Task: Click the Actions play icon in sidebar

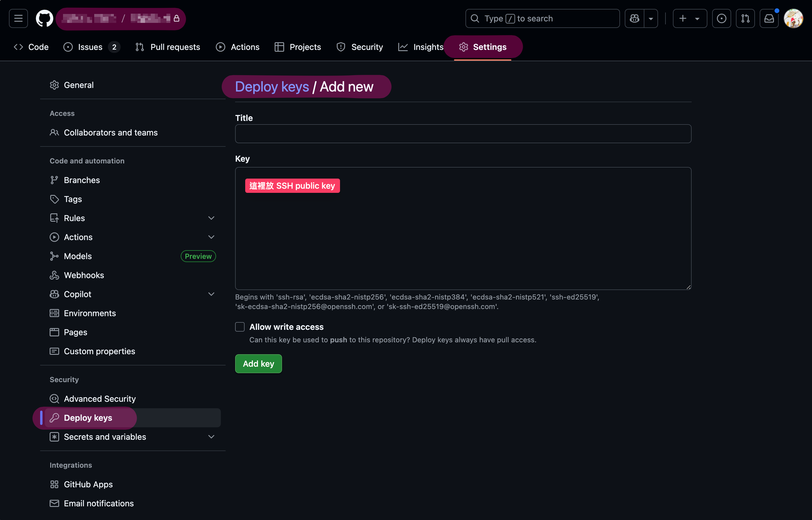Action: 54,237
